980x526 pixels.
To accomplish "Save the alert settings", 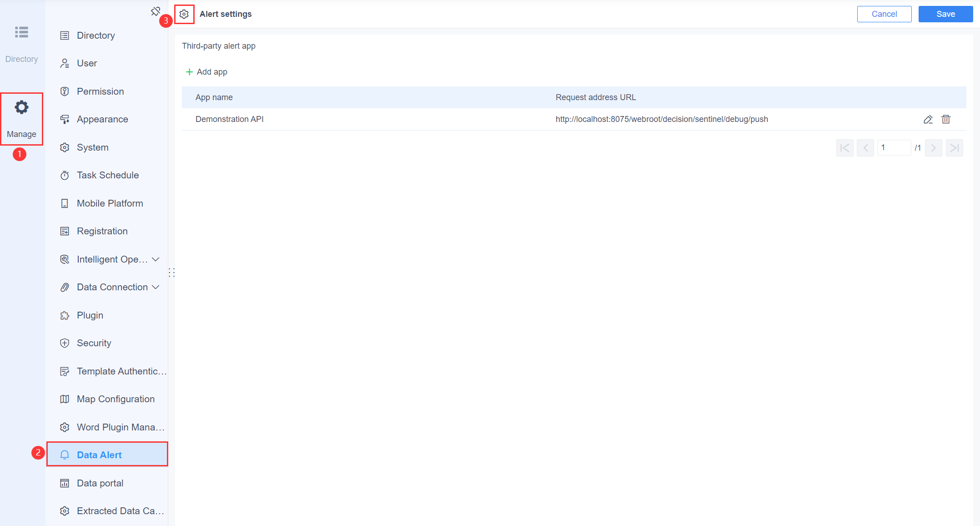I will pyautogui.click(x=945, y=14).
